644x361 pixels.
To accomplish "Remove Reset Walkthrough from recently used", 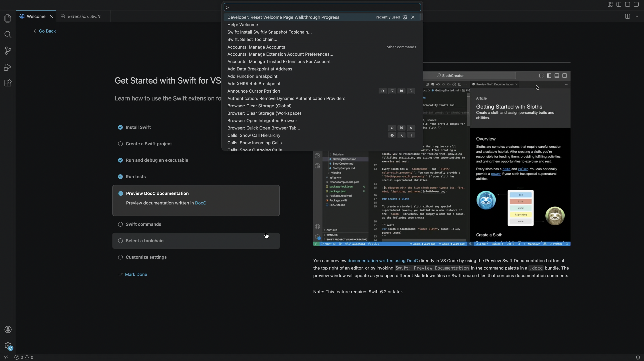I will tap(413, 17).
